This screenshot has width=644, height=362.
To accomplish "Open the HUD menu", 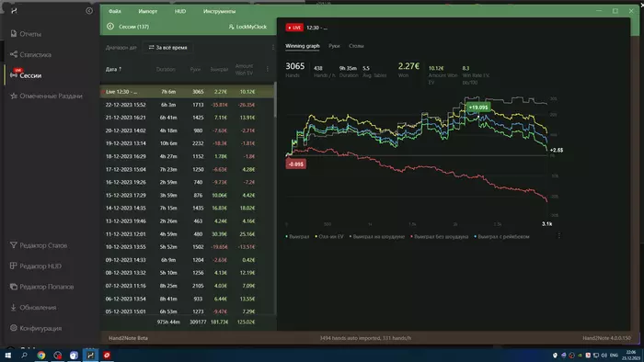I will (x=180, y=11).
